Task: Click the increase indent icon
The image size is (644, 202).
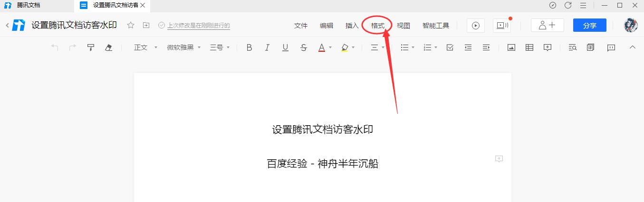Action: [486, 47]
